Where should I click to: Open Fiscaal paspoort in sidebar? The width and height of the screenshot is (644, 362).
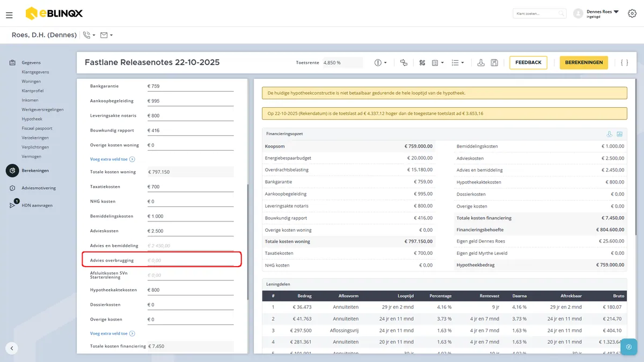coord(37,129)
